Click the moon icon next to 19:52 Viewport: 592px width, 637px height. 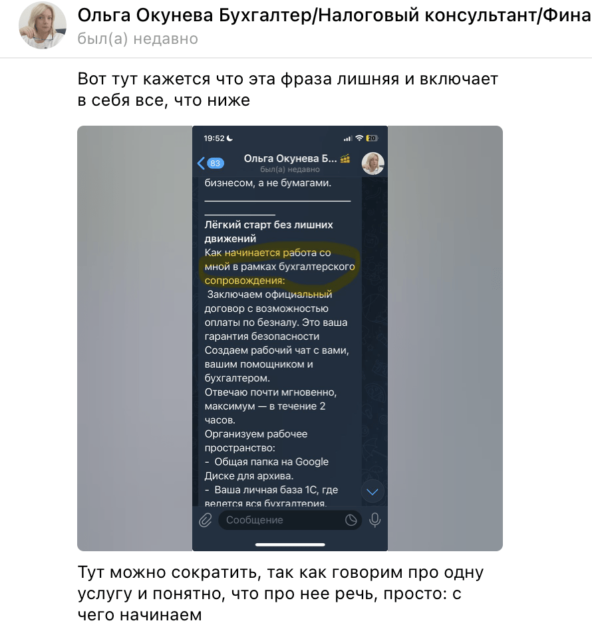click(230, 139)
